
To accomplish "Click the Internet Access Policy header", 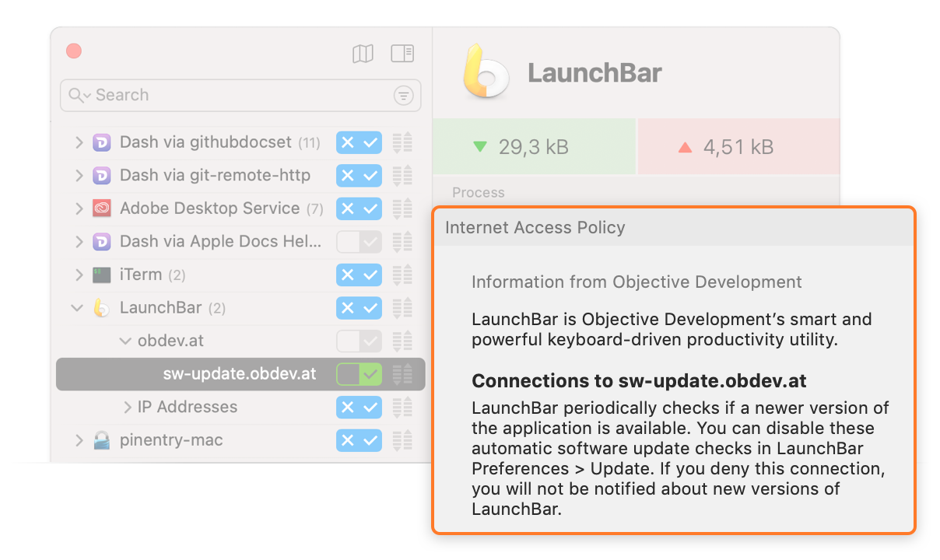I will point(535,228).
